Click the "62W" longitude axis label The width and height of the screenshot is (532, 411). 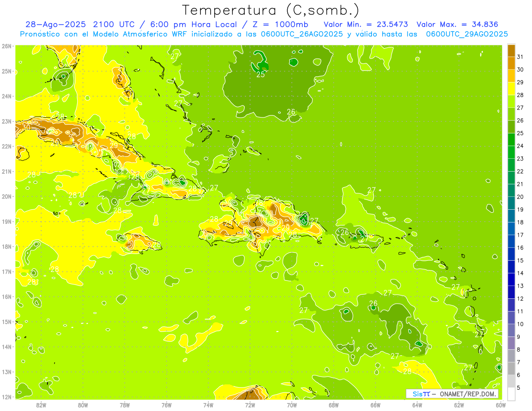(x=459, y=405)
